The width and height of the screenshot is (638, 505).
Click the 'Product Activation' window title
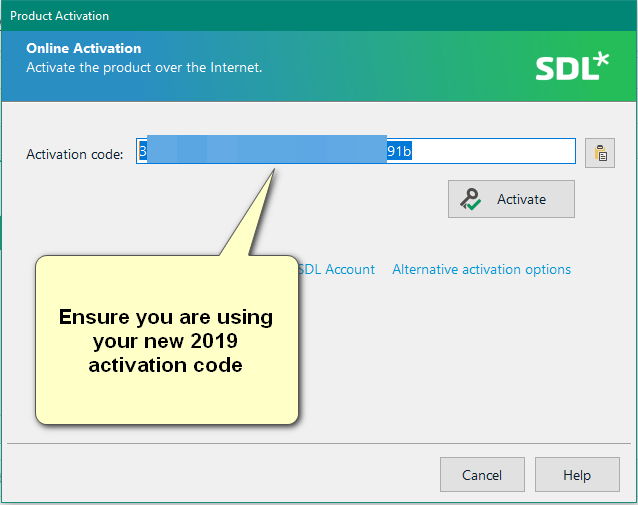tap(59, 16)
